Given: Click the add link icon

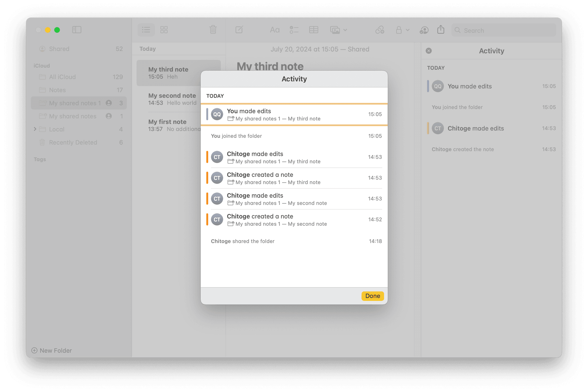Looking at the screenshot, I should 380,30.
